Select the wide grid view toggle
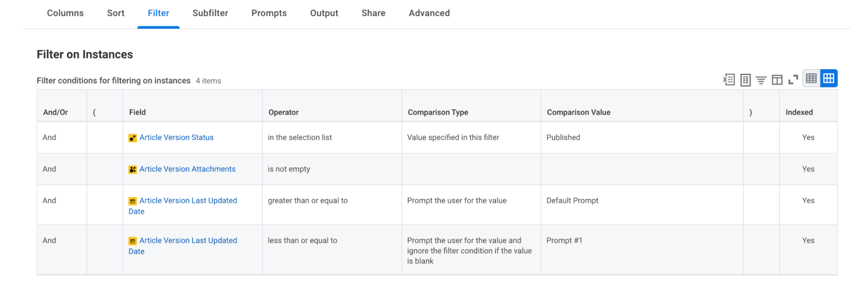 pos(828,79)
